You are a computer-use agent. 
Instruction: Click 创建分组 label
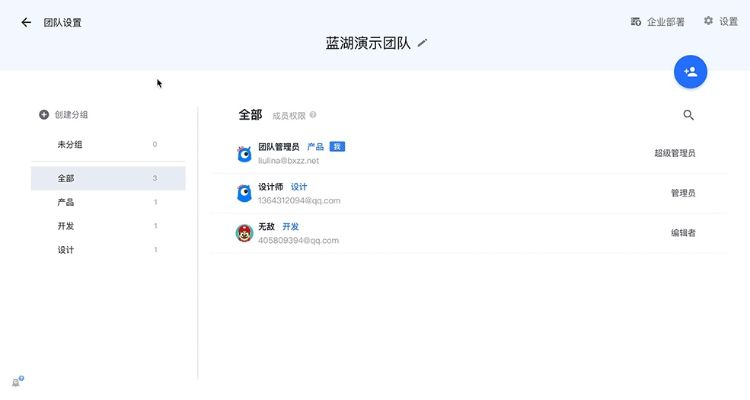coord(71,115)
